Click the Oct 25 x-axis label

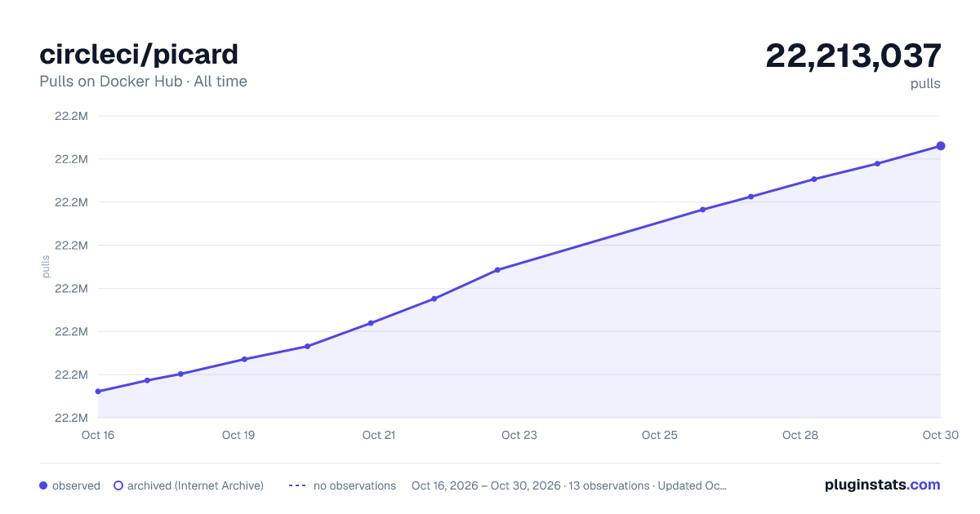click(x=660, y=435)
